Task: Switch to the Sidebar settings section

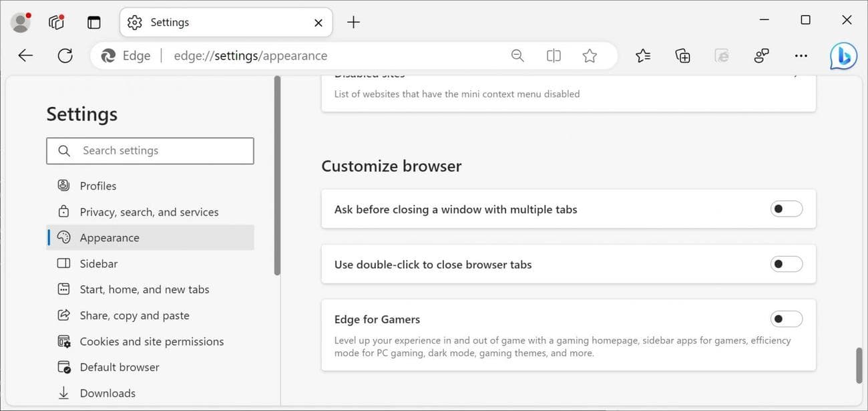Action: (x=98, y=263)
